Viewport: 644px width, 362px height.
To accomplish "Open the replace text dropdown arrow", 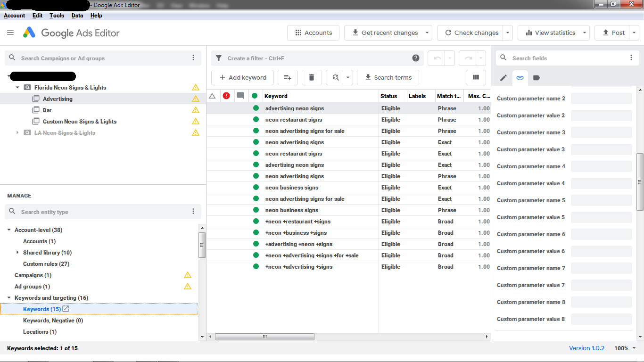I will coord(348,77).
